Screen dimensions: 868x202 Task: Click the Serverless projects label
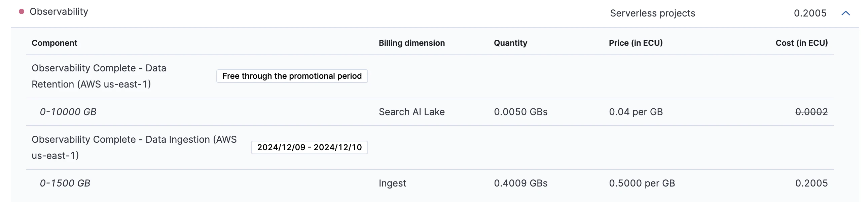pyautogui.click(x=652, y=13)
